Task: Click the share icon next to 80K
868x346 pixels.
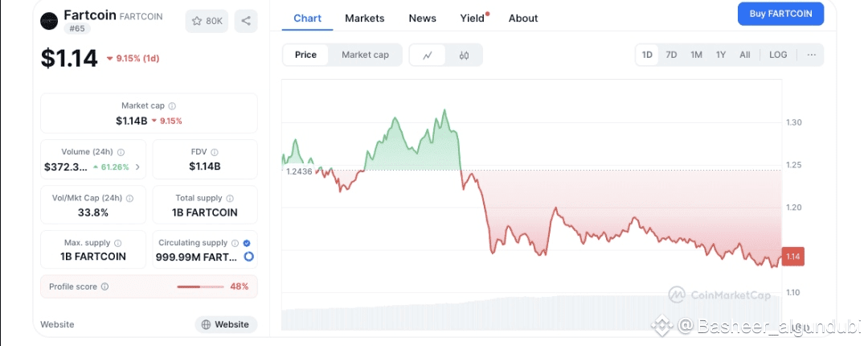Action: click(247, 21)
